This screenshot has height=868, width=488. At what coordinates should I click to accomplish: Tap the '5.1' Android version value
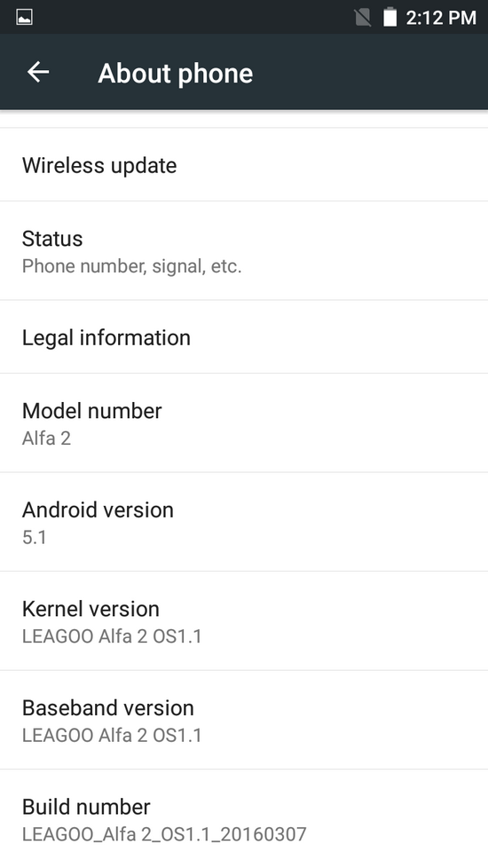pos(35,538)
